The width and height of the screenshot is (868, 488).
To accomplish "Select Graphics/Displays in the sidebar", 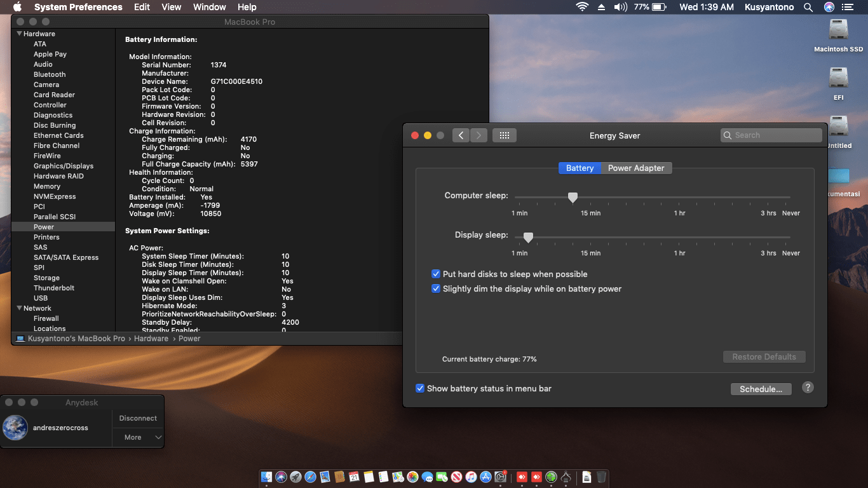I will 64,166.
